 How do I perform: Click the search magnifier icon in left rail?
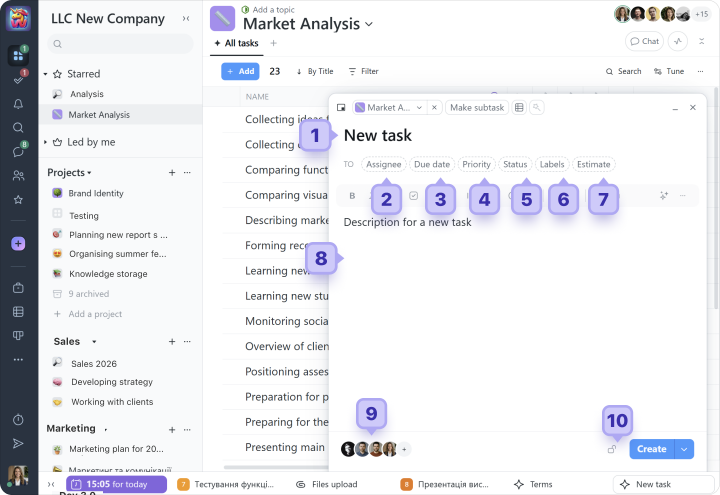(x=18, y=128)
